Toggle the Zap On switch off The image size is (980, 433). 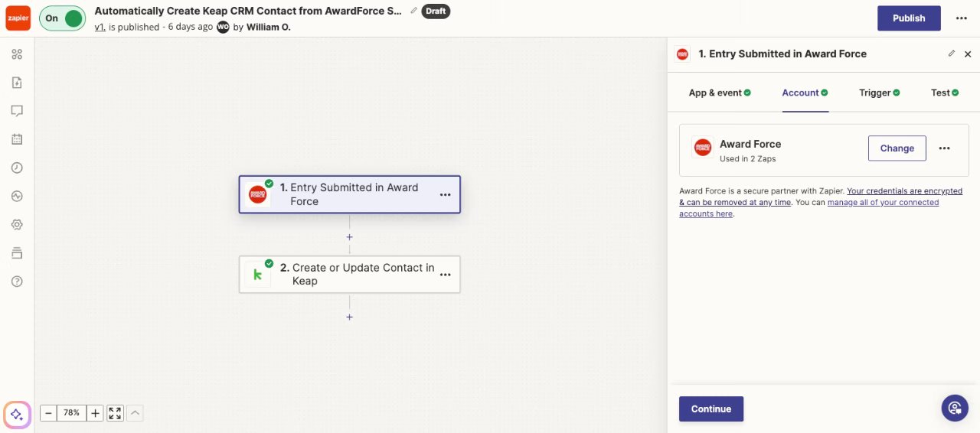[62, 18]
